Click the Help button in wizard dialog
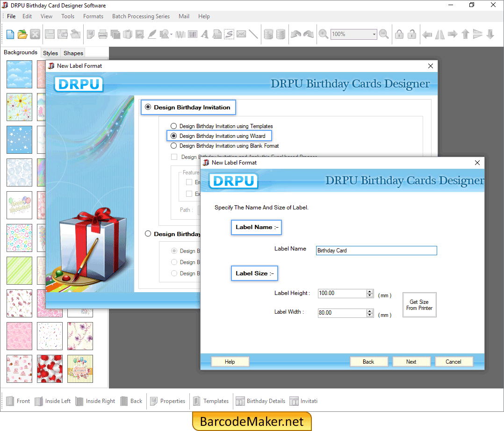 click(x=230, y=361)
